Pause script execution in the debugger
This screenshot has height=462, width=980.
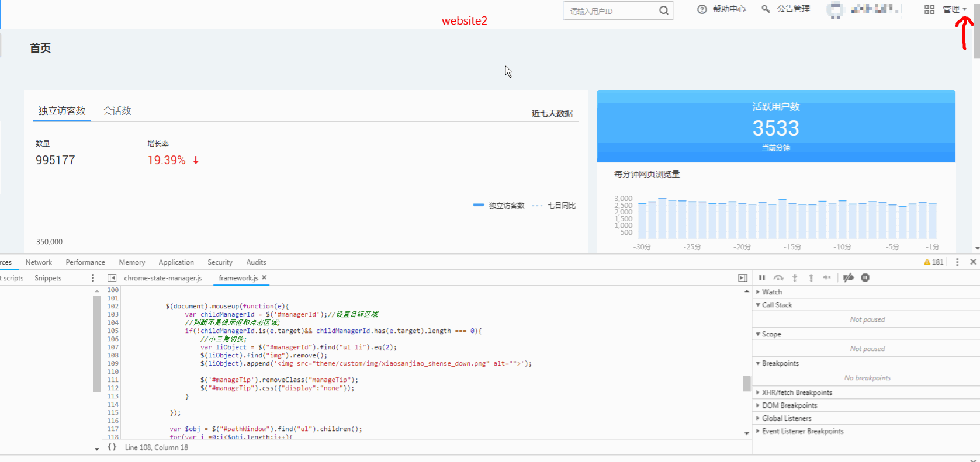[762, 277]
